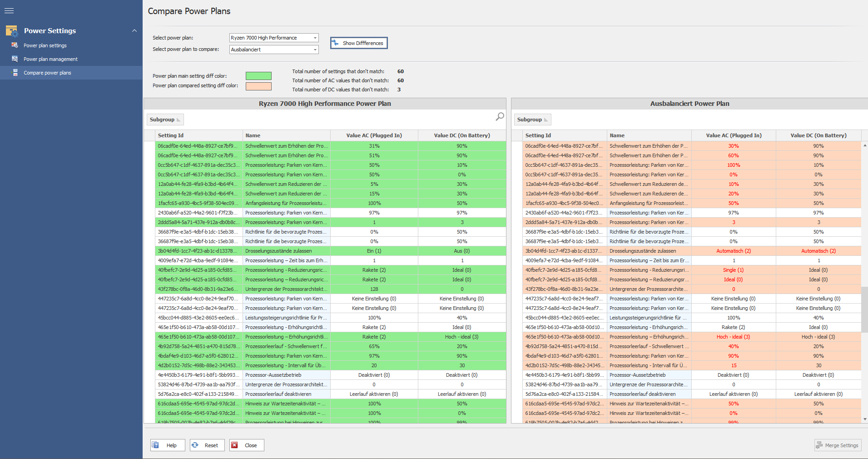Select the '128' AC value in Ryzen table
Image resolution: width=868 pixels, height=459 pixels.
374,289
